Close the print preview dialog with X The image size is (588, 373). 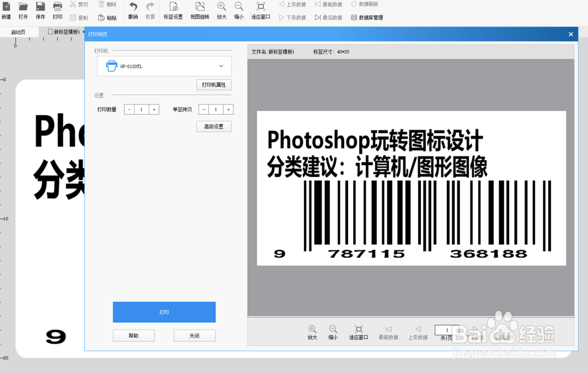(571, 34)
